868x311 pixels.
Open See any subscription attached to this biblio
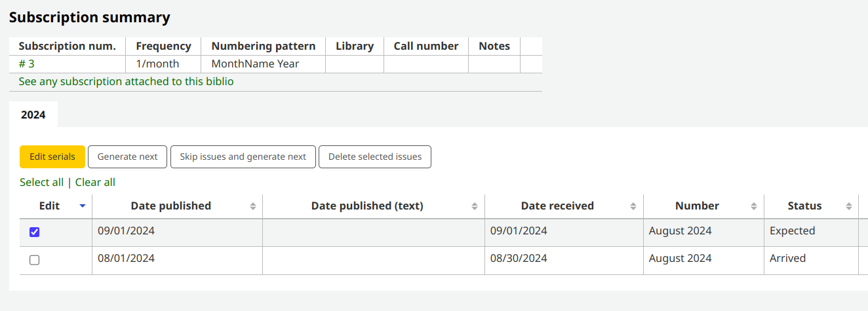pyautogui.click(x=126, y=81)
